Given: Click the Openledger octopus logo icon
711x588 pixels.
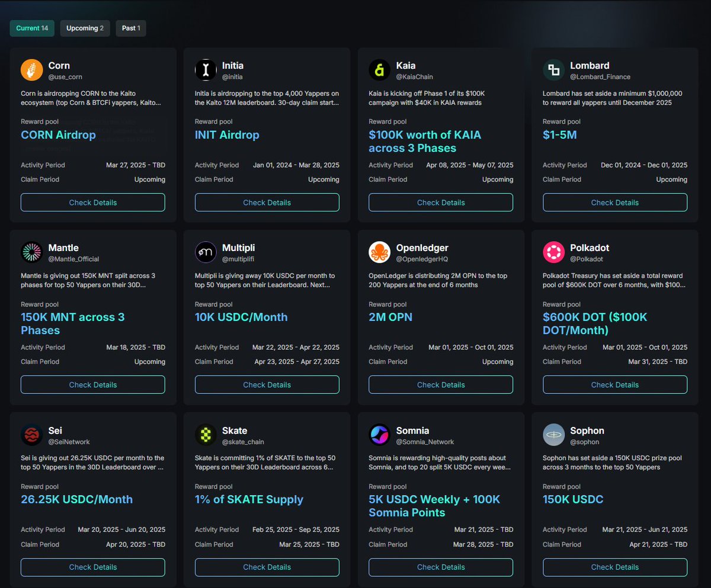Looking at the screenshot, I should [379, 252].
